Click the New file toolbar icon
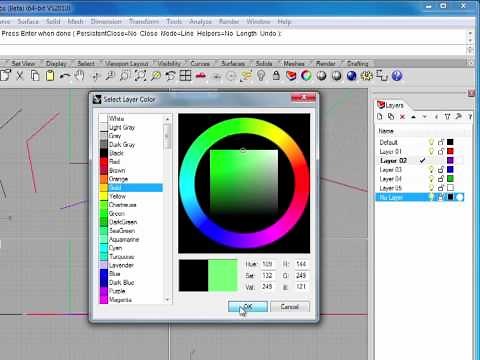This screenshot has height=360, width=480. pos(5,76)
